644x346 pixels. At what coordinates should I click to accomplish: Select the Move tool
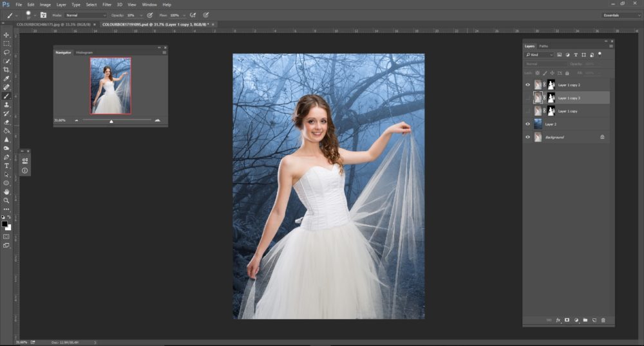6,35
